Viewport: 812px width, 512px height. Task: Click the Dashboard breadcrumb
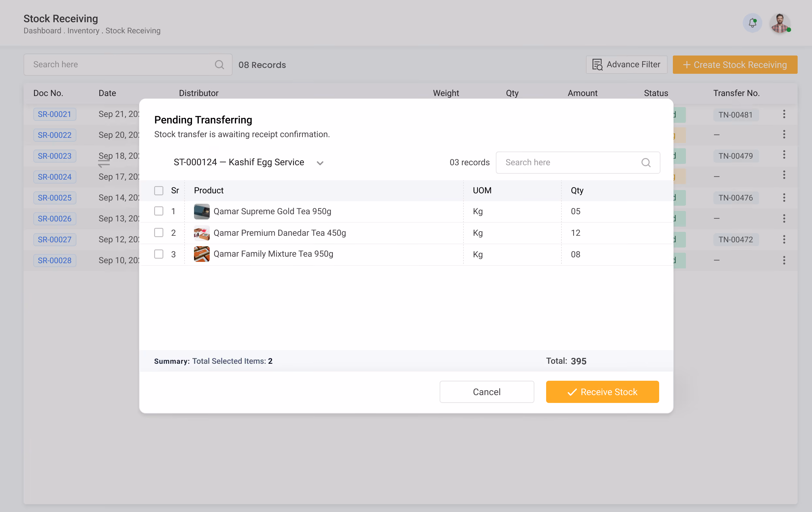[42, 31]
